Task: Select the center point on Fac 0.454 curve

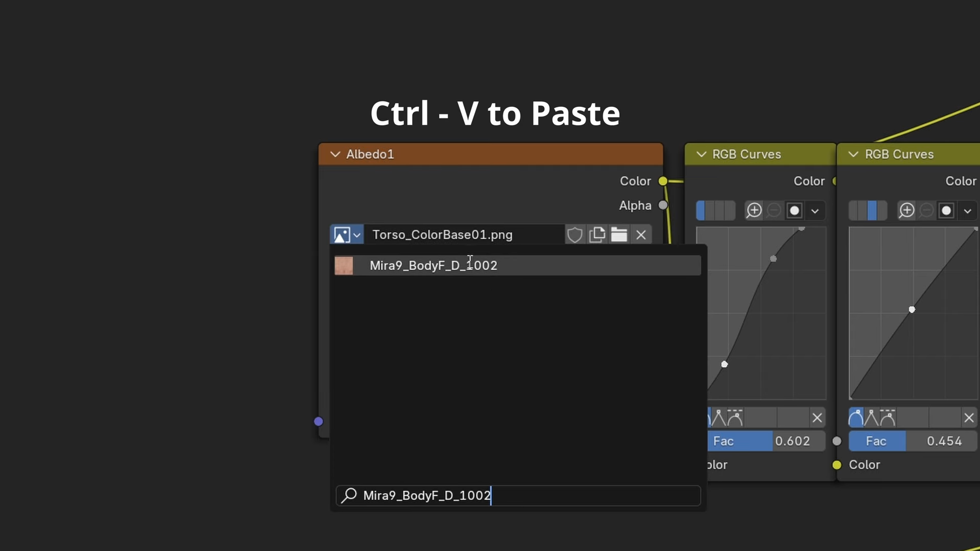Action: [912, 310]
